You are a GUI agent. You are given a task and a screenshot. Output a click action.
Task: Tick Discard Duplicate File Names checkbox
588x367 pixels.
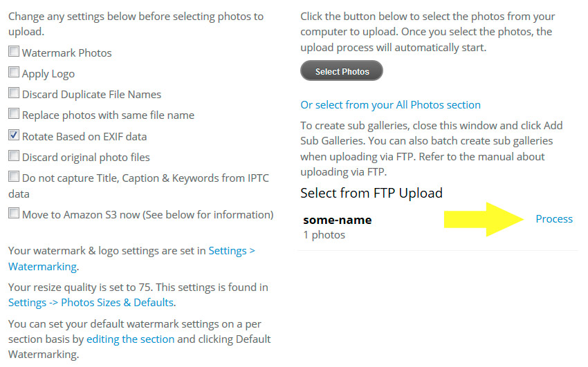click(14, 93)
